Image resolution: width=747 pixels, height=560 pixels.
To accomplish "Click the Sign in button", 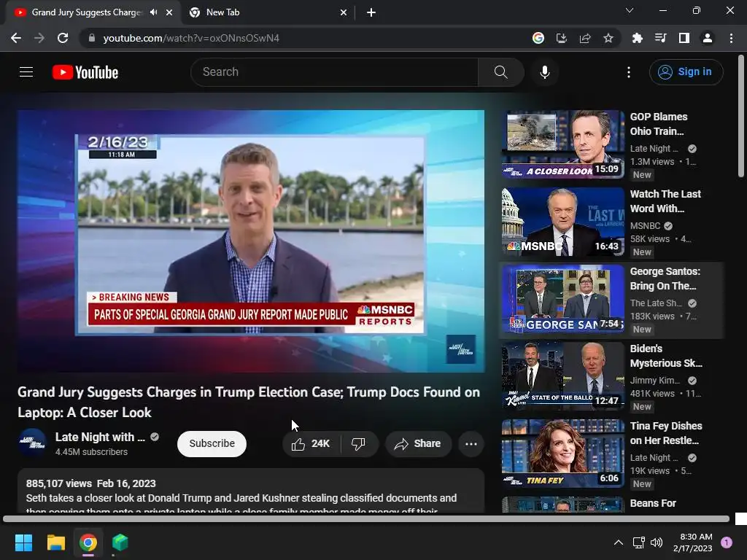I will point(686,72).
